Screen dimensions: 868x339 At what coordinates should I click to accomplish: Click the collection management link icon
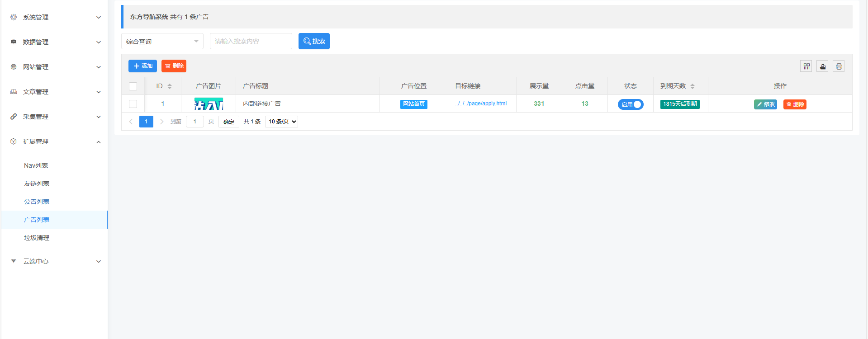14,117
